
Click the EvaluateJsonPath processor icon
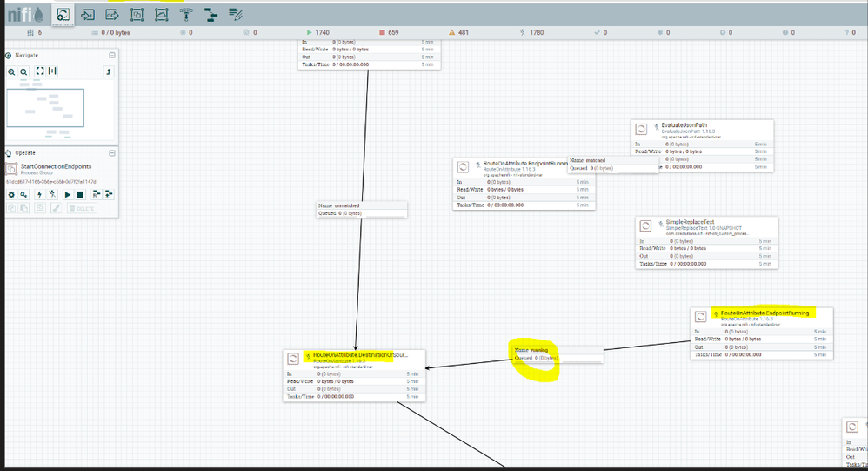click(x=641, y=129)
